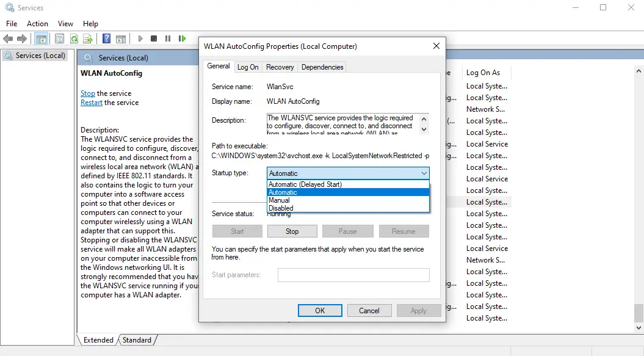This screenshot has width=644, height=356.
Task: Click the Stop Service square icon
Action: (154, 38)
